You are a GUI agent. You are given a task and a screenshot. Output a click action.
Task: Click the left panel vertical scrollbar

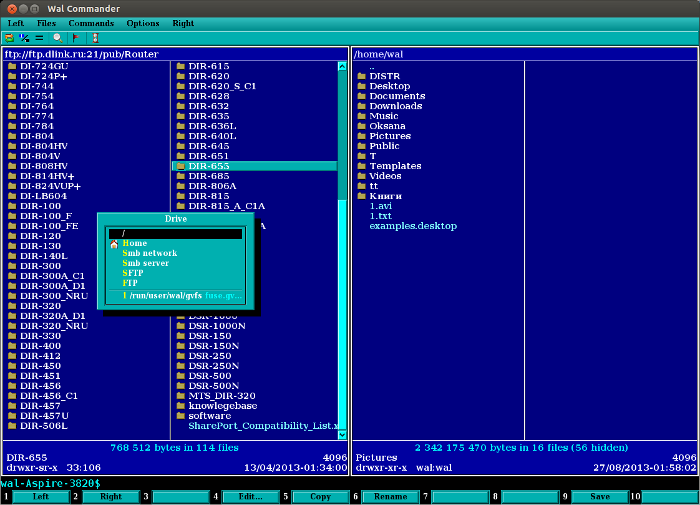coord(342,300)
